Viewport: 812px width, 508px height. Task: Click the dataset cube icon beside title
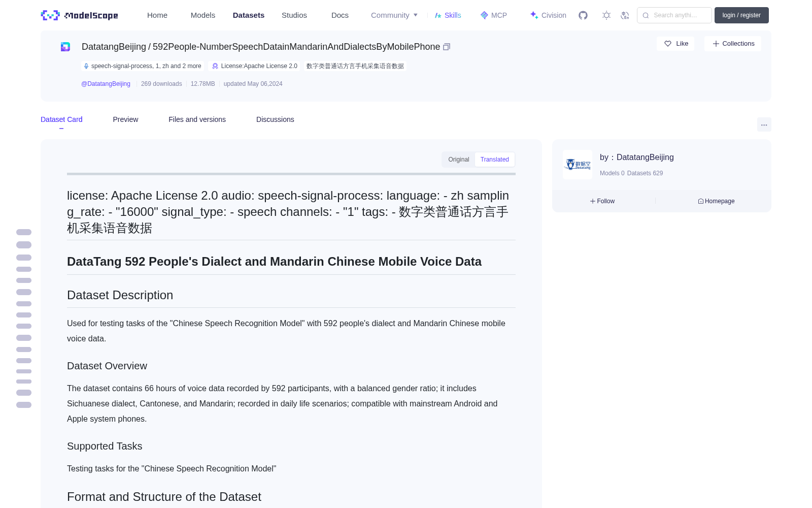click(65, 47)
